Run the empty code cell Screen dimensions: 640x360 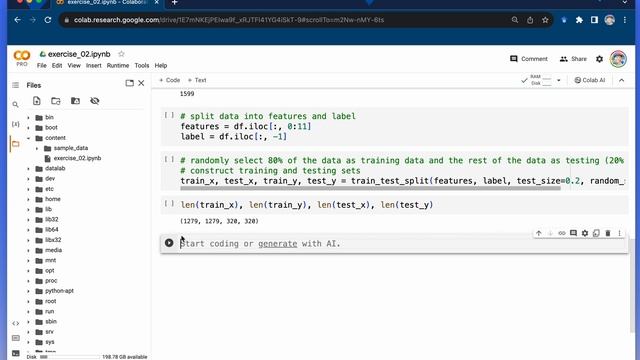(x=169, y=243)
